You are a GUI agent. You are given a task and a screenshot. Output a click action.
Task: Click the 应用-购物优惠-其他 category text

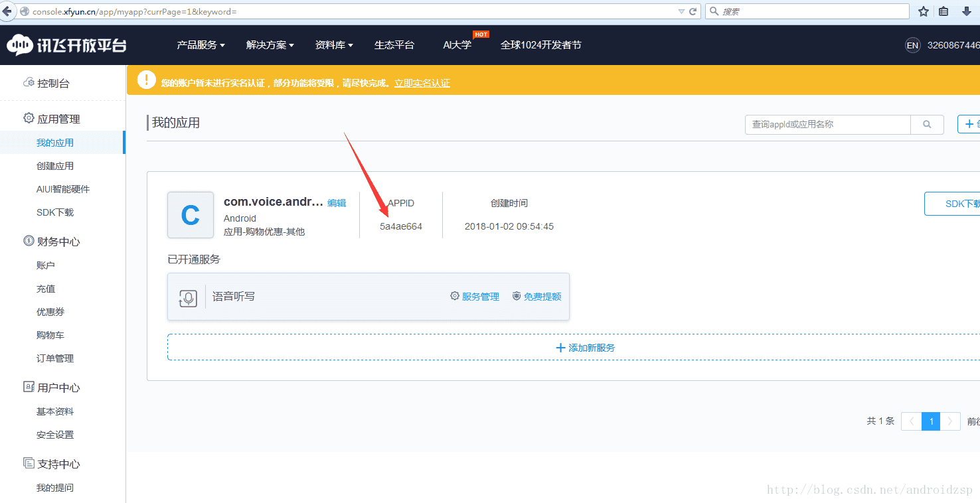coord(264,232)
